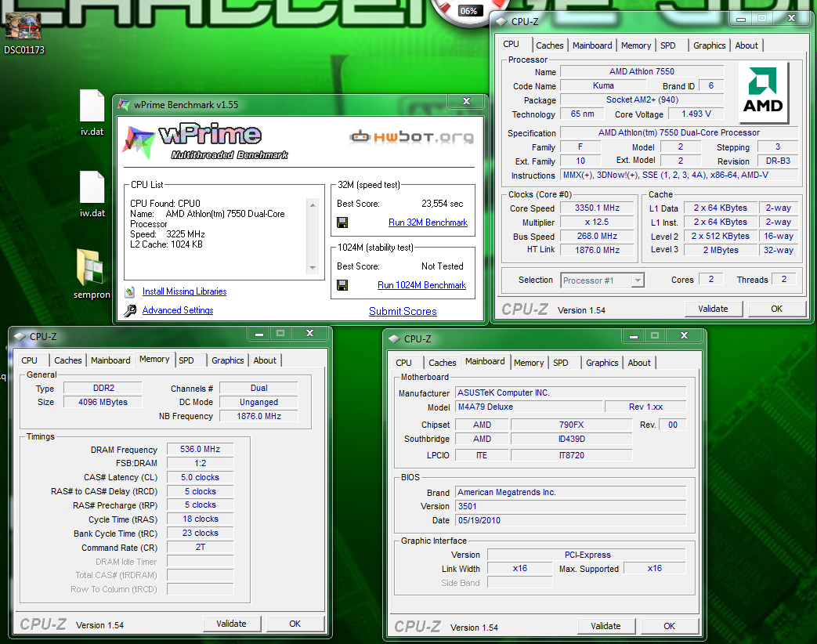Viewport: 817px width, 644px height.
Task: Click the 790FX chipset field
Action: tap(571, 425)
